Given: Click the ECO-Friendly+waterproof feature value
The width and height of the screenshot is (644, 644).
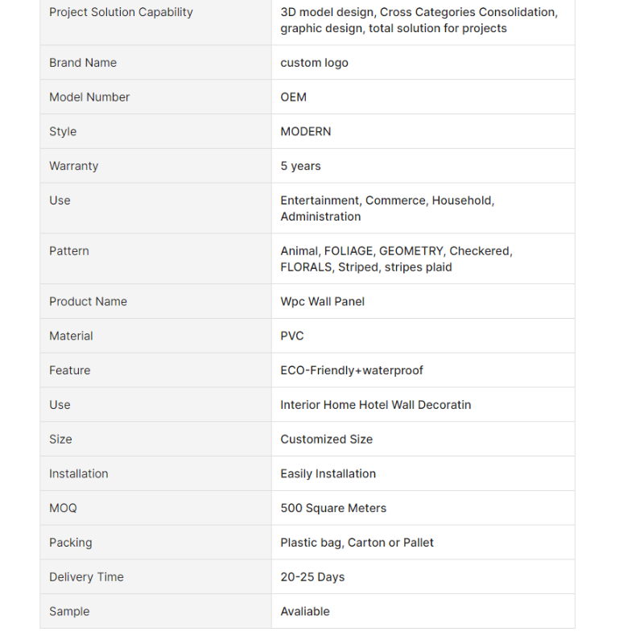Looking at the screenshot, I should 351,370.
